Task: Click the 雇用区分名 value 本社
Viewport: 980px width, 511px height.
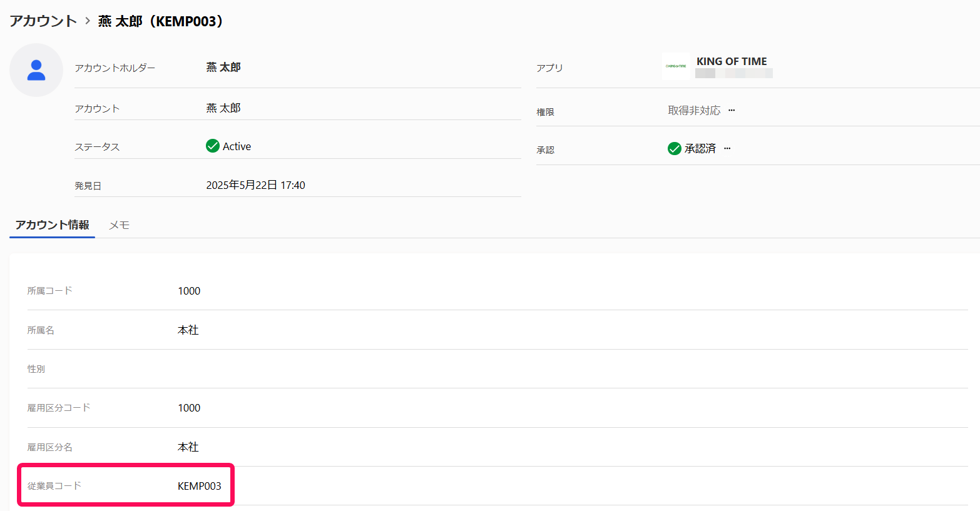Action: [188, 447]
